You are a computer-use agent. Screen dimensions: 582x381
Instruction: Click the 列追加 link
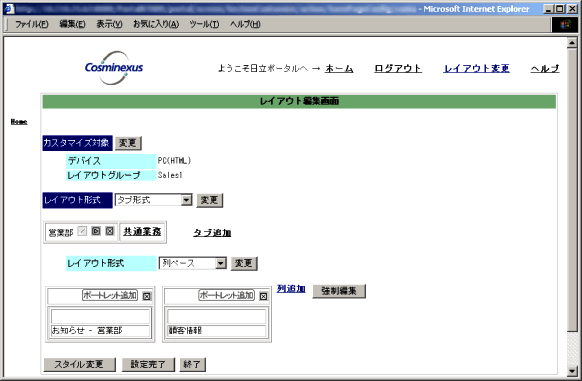[x=291, y=289]
